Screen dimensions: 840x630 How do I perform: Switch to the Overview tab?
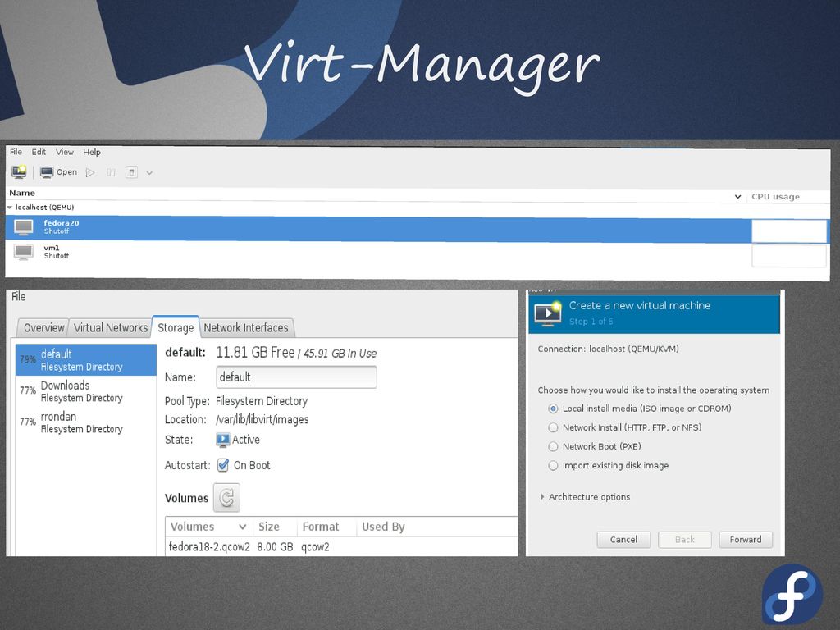(43, 328)
